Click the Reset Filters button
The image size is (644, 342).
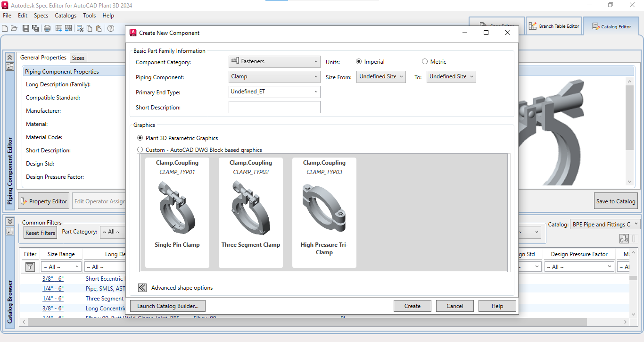(x=41, y=233)
